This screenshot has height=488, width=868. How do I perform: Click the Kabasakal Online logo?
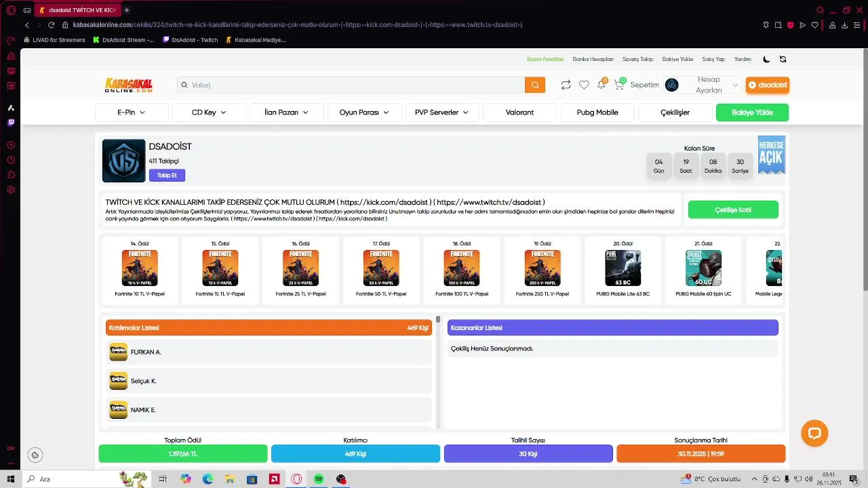(129, 85)
